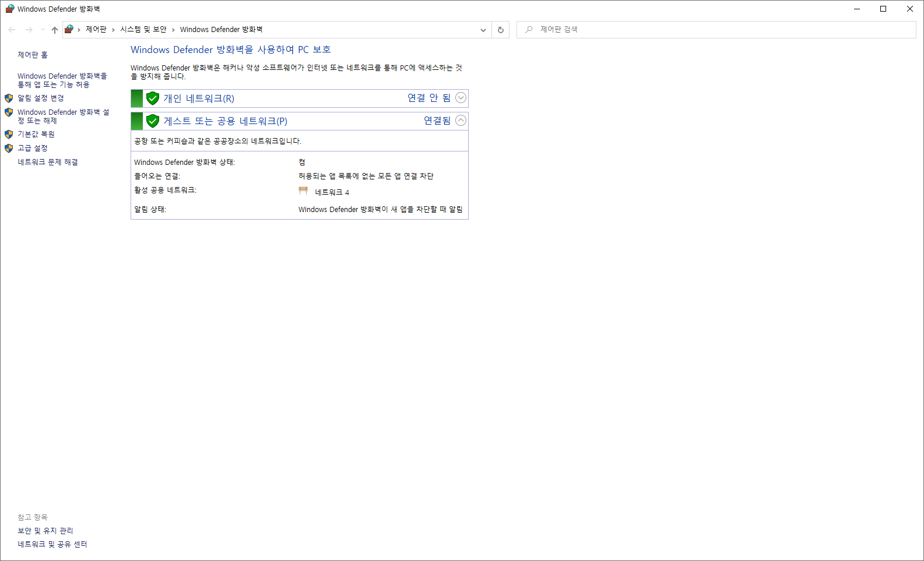Click shield icon beside 기본값 복원

(9, 134)
